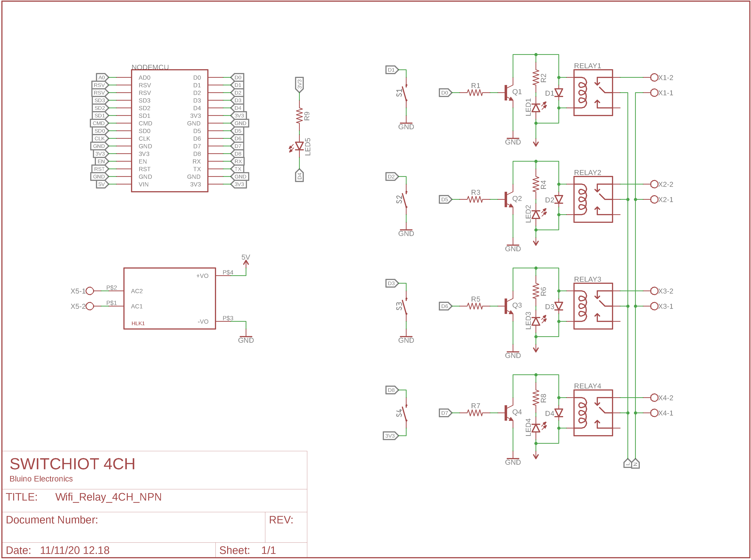Select the HLK1 power module box
The width and height of the screenshot is (751, 560).
(170, 298)
